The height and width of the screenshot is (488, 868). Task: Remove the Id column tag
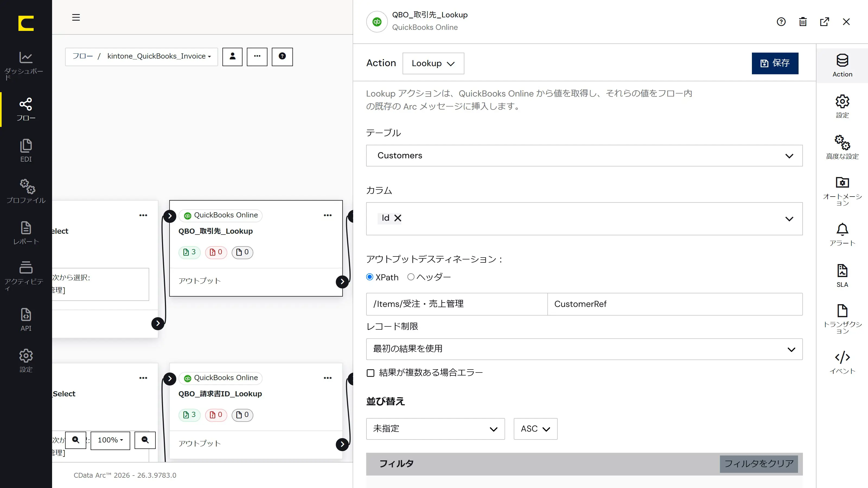click(398, 218)
